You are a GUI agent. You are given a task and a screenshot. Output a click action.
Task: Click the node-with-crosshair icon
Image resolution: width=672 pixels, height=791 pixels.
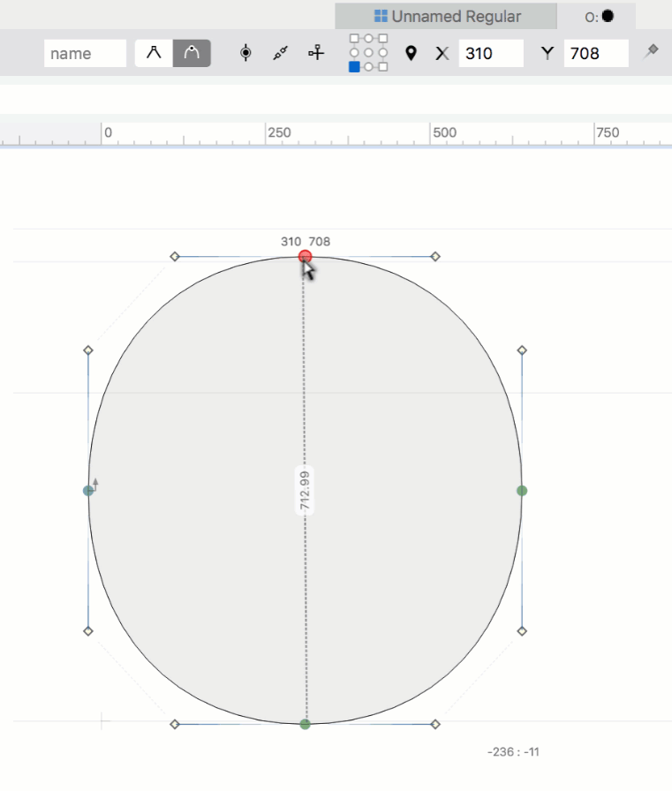click(x=316, y=52)
